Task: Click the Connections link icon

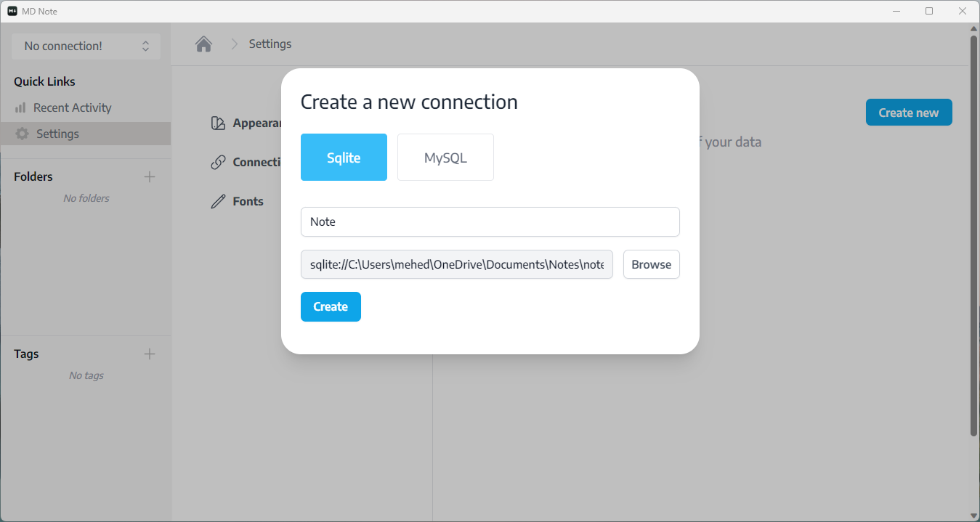Action: [x=218, y=163]
